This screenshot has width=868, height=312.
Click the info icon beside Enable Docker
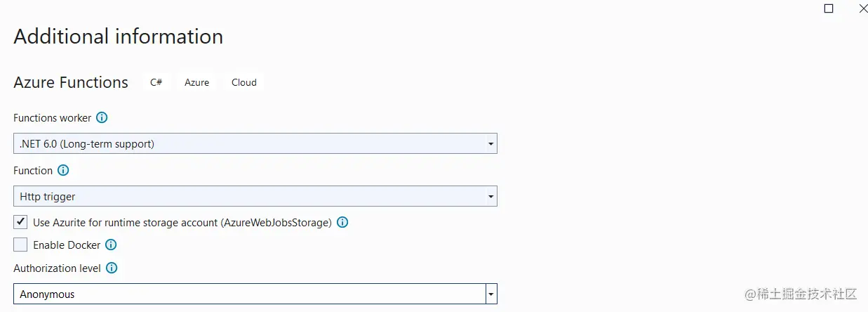pos(110,245)
